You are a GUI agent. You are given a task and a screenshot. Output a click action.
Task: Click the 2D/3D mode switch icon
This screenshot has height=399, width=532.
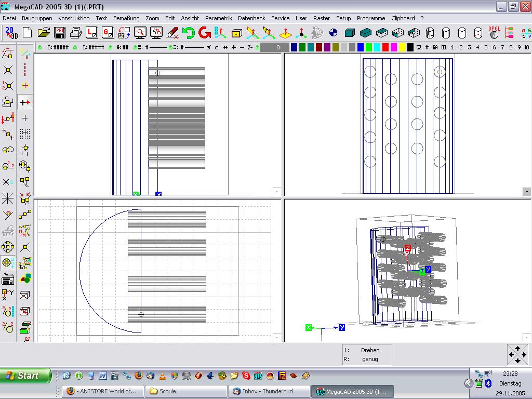coord(11,33)
